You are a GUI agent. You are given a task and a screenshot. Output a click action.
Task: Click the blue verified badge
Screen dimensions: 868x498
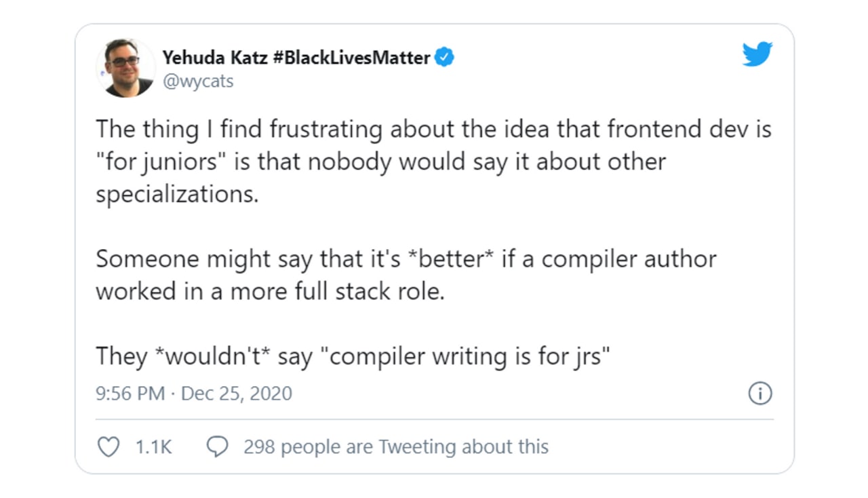coord(444,58)
